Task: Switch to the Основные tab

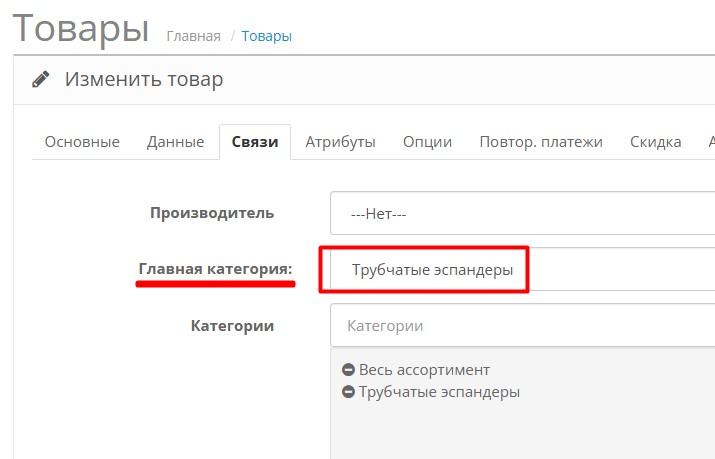Action: [x=82, y=142]
